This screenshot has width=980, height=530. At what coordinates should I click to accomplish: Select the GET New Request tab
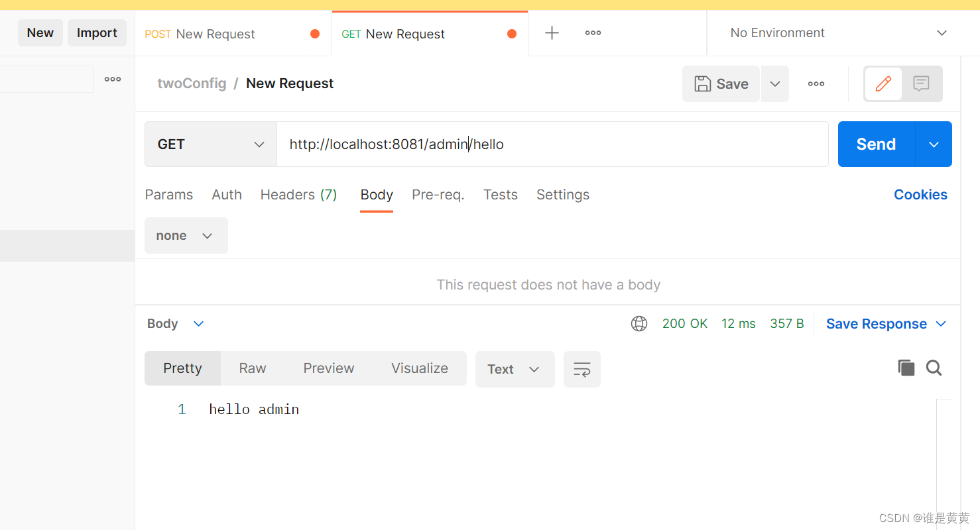pos(430,34)
